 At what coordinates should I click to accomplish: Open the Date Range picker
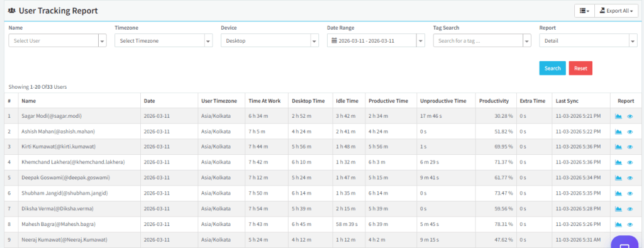pos(376,41)
